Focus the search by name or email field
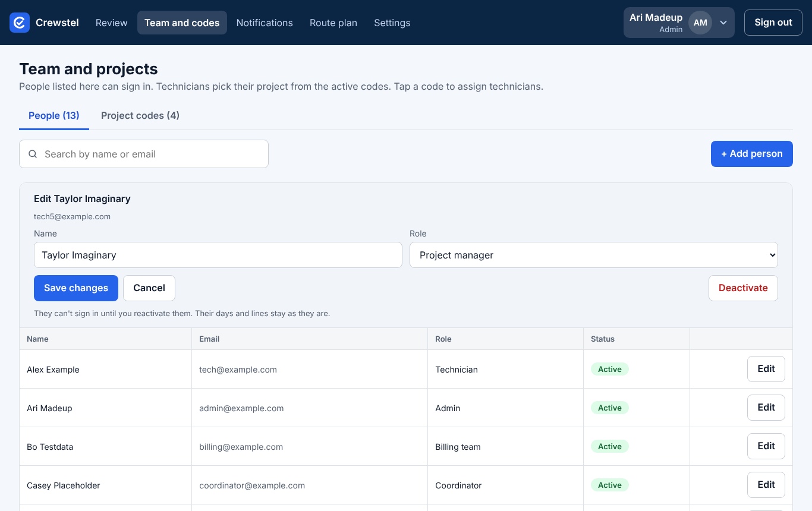 point(144,154)
